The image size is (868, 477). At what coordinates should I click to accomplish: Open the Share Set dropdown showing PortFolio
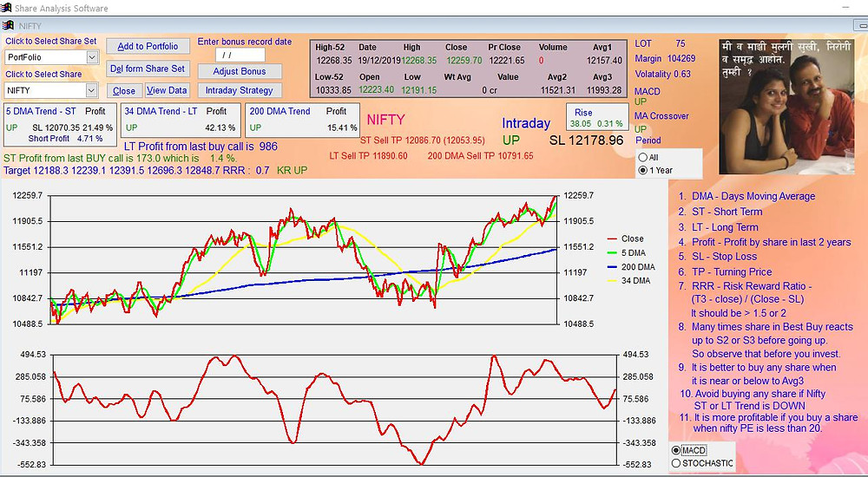[x=92, y=57]
